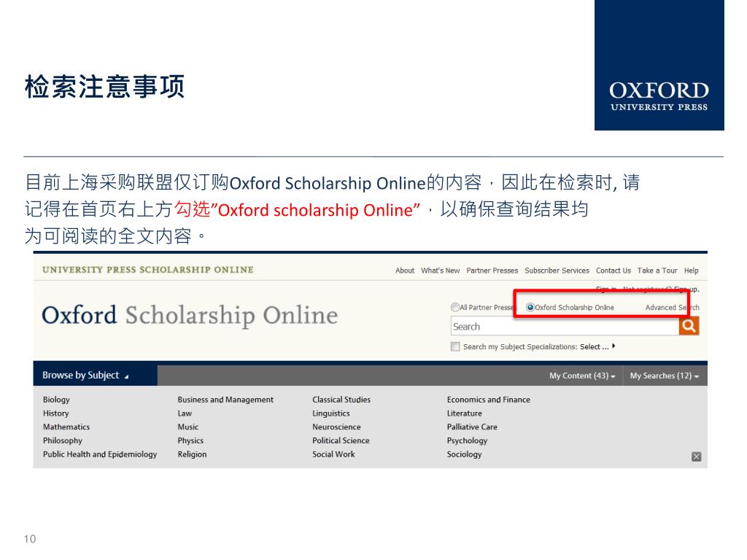Image resolution: width=747 pixels, height=560 pixels.
Task: Open the Partner Presses menu link
Action: point(492,271)
